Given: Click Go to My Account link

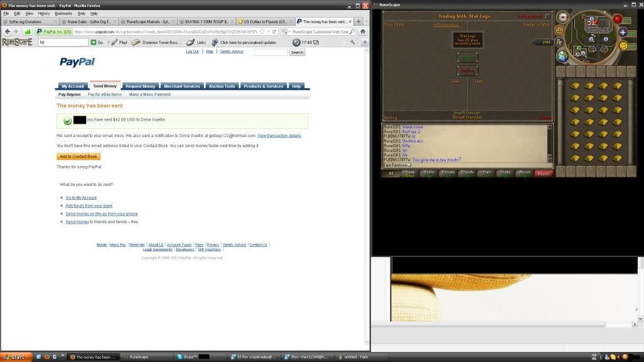Looking at the screenshot, I should click(81, 197).
